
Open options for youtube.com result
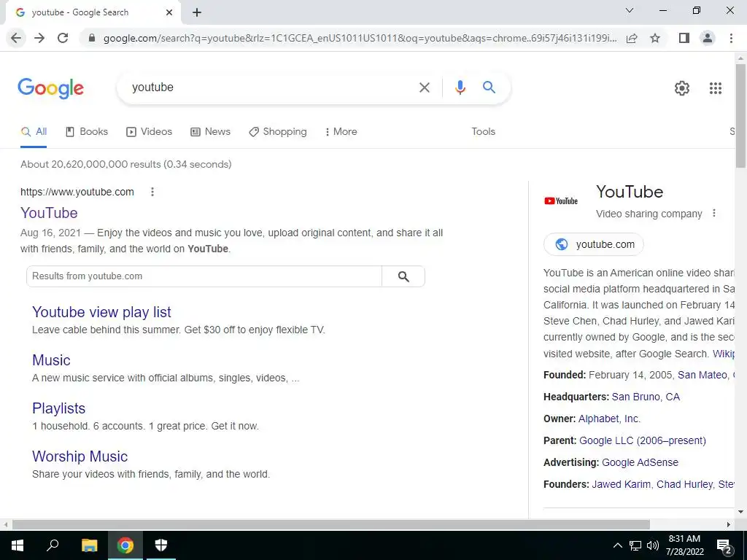[x=152, y=192]
